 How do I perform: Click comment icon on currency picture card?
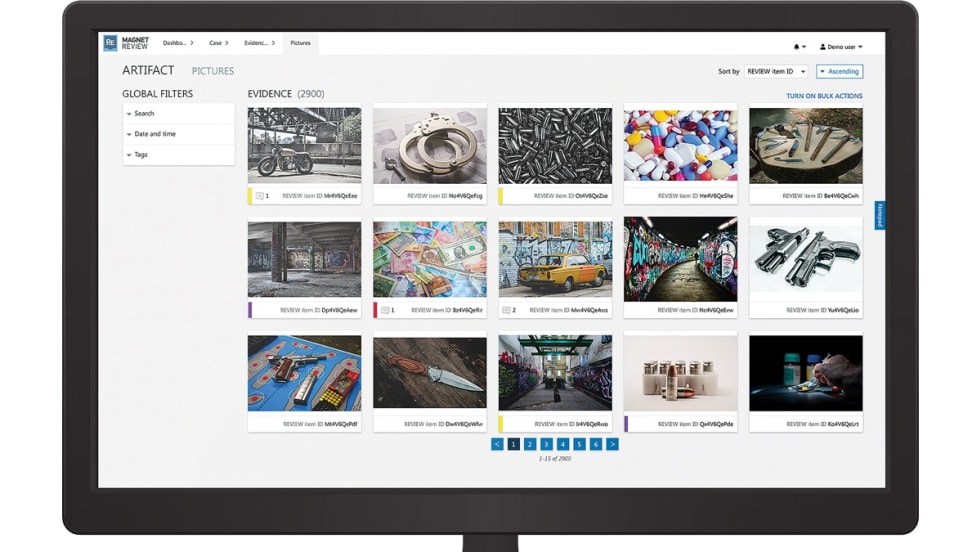click(385, 310)
